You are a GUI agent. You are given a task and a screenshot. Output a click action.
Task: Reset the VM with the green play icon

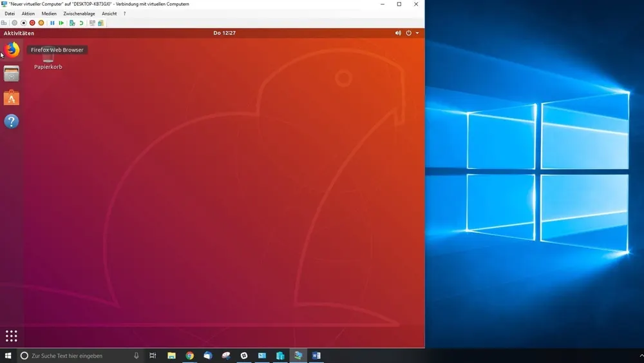[61, 23]
